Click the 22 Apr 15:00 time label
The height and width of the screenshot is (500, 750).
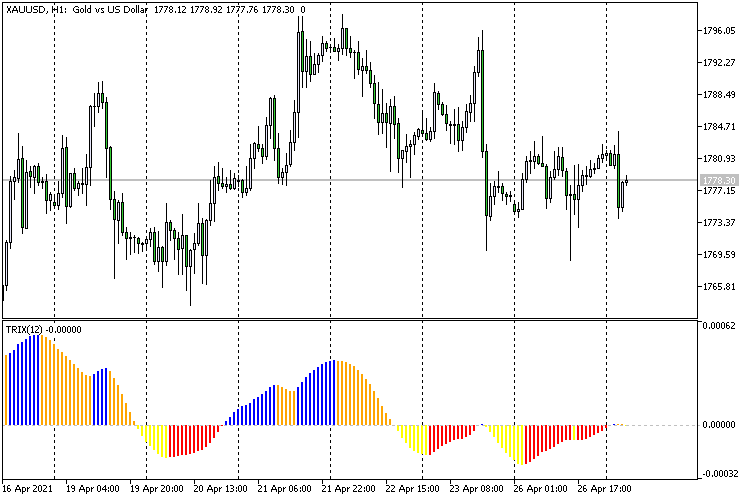412,489
